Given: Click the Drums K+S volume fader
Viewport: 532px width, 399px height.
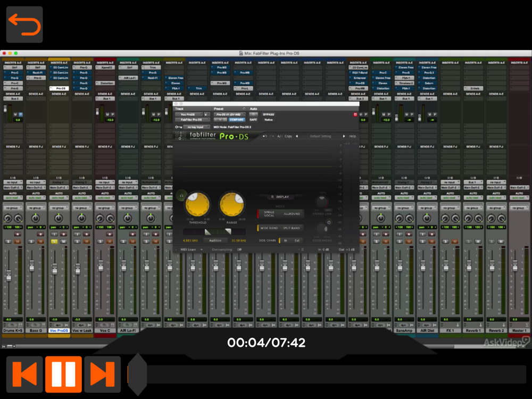Looking at the screenshot, I should point(9,276).
